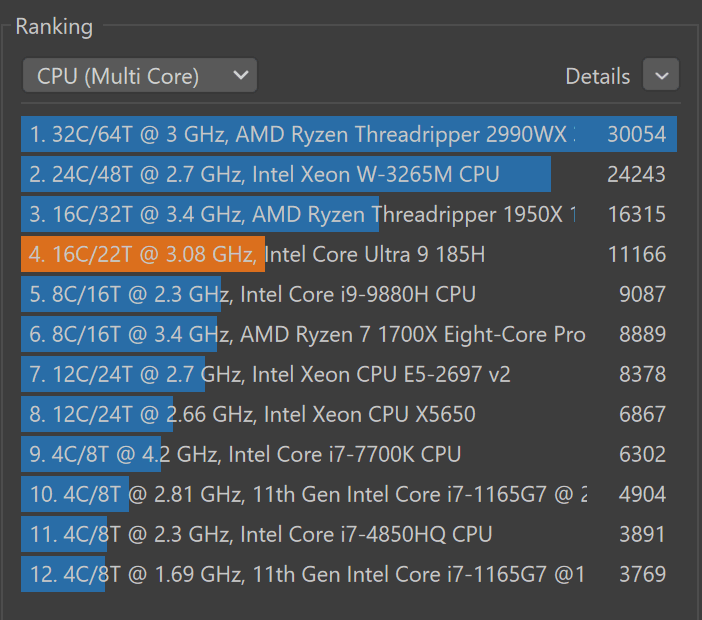
Task: Click the score 16315
Action: point(637,214)
